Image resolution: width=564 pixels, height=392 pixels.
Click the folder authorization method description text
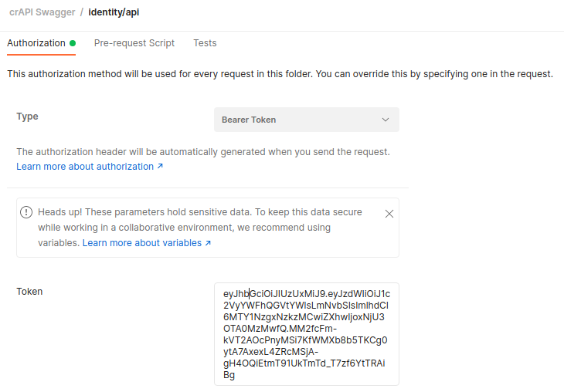click(x=280, y=74)
